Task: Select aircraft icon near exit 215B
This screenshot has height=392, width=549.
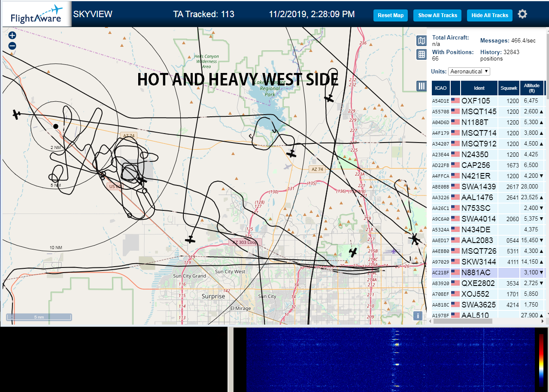Action: (353, 252)
